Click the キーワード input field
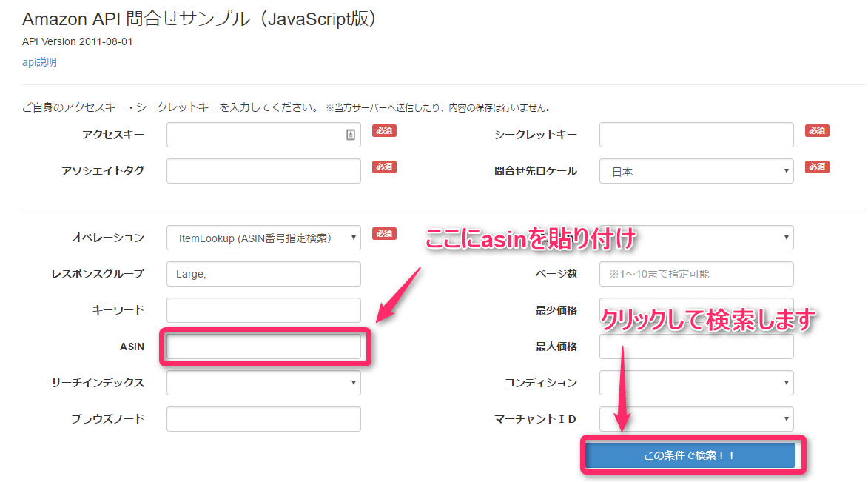 (263, 310)
